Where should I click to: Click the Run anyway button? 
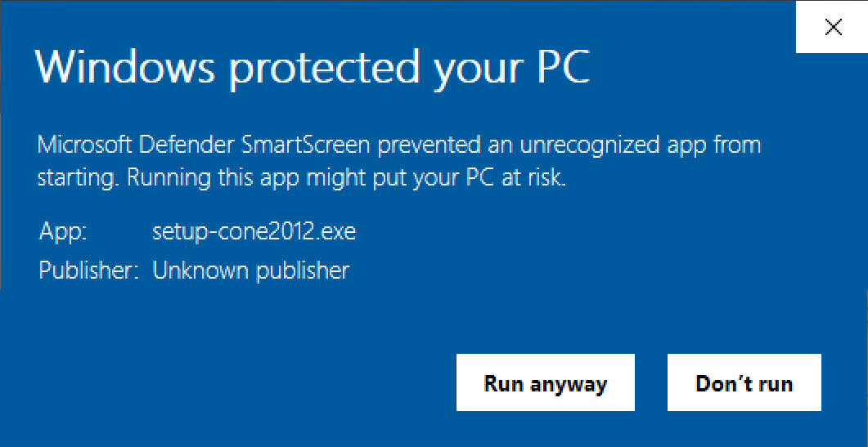pos(545,383)
